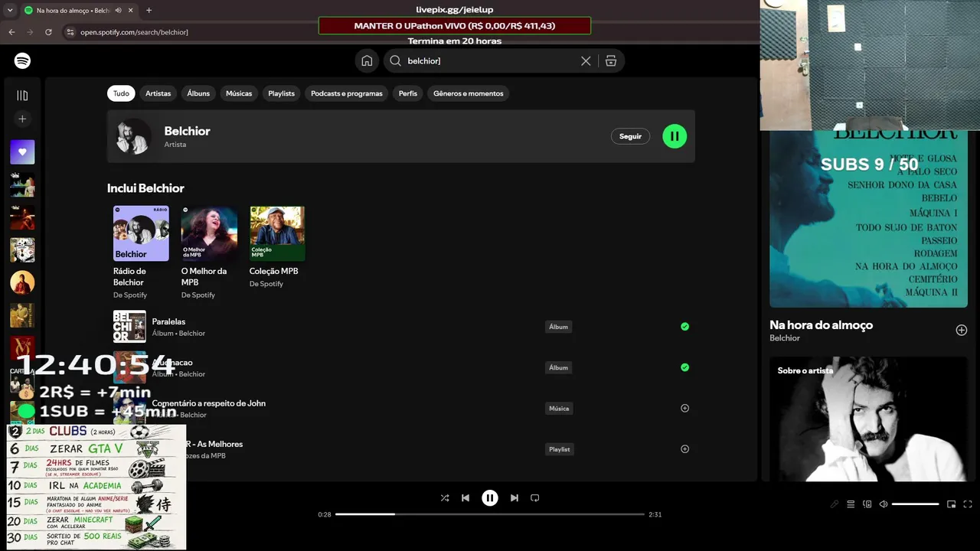View site information icon in address bar

pos(70,32)
